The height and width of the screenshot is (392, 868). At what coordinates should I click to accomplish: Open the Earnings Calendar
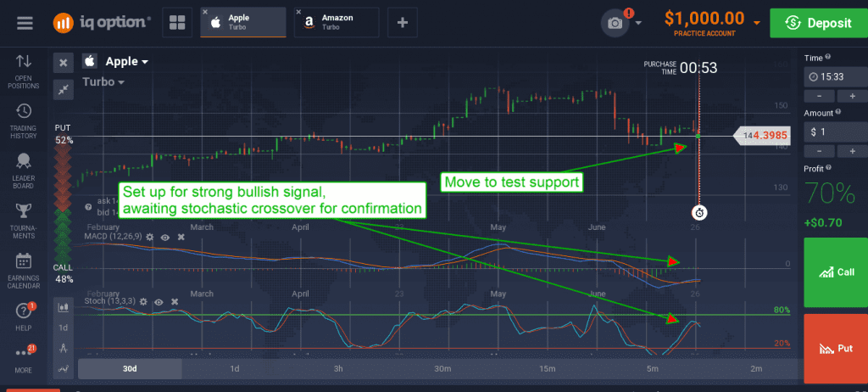click(23, 271)
